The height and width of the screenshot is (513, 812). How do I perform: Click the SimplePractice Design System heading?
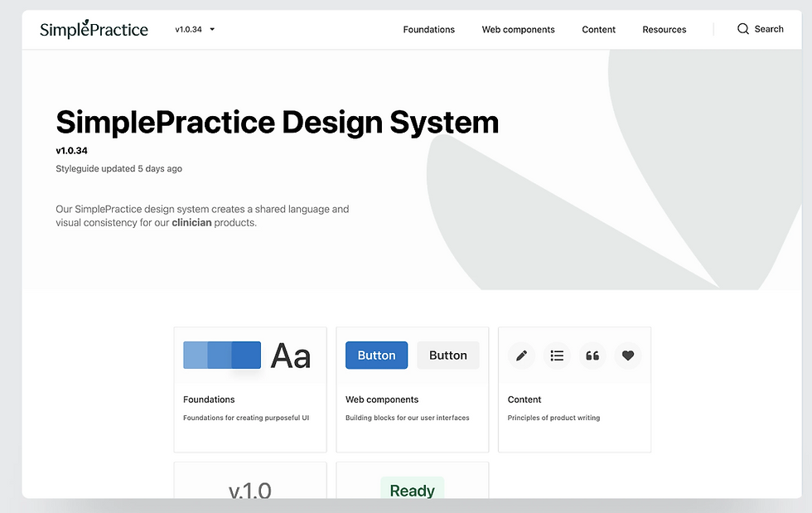pos(277,123)
